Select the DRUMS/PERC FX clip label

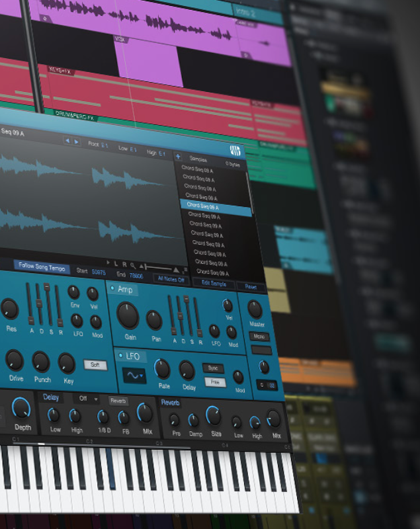point(75,116)
